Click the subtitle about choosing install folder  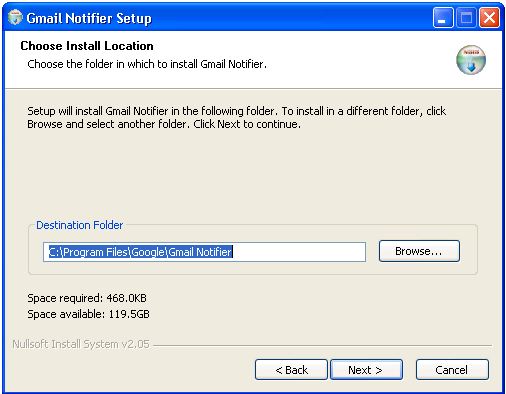tap(147, 64)
